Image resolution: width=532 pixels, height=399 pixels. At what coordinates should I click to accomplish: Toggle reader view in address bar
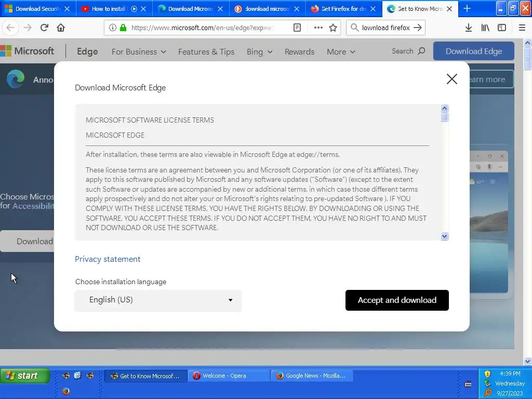click(x=297, y=28)
